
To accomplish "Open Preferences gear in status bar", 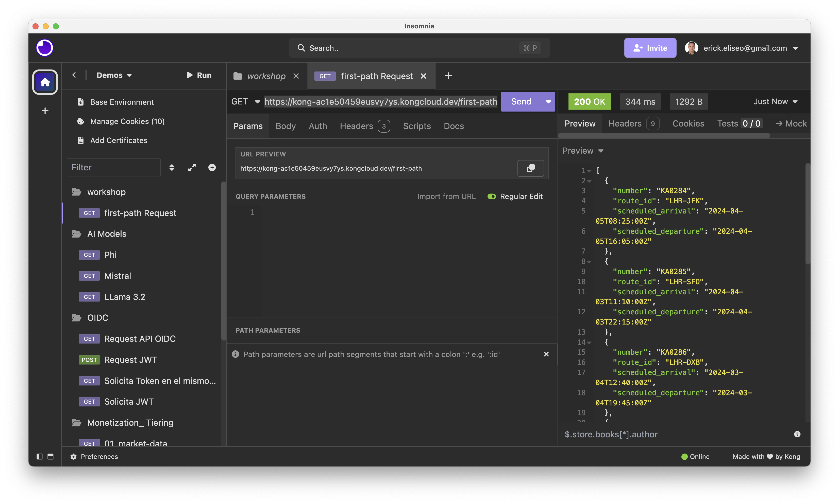I will 94,456.
